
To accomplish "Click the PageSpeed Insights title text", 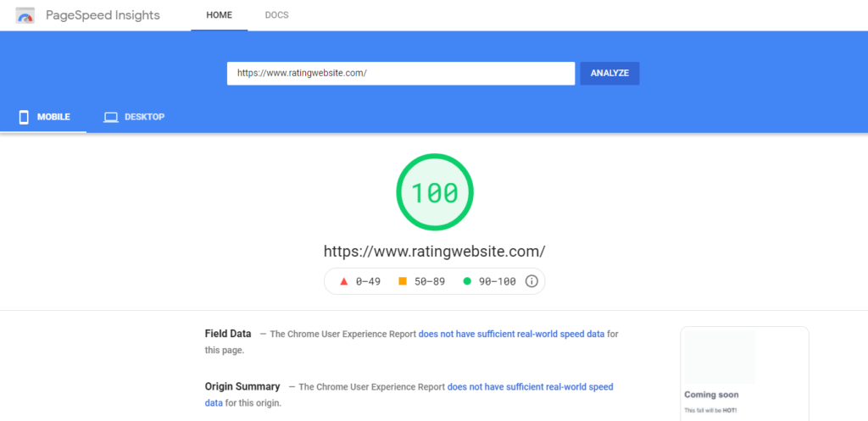I will coord(103,15).
